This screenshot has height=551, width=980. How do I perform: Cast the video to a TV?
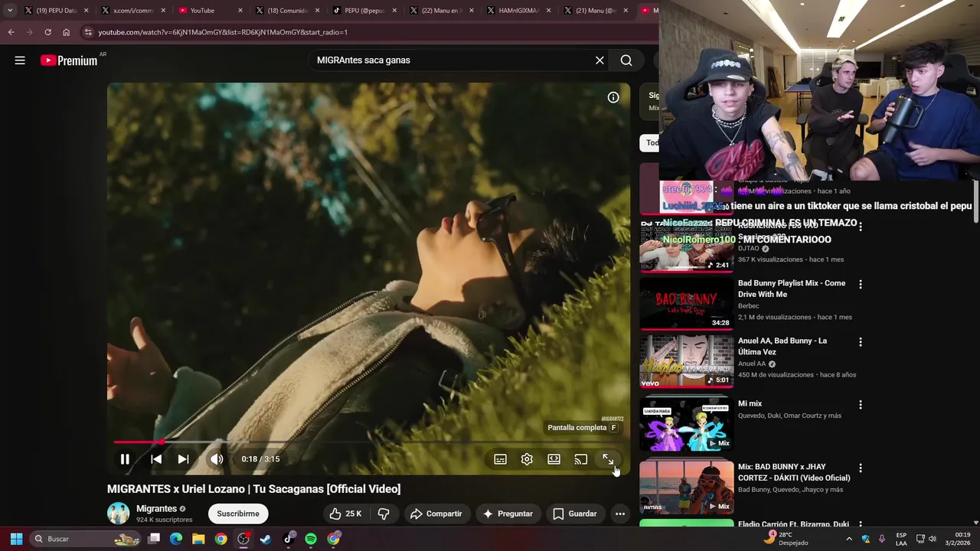tap(581, 459)
